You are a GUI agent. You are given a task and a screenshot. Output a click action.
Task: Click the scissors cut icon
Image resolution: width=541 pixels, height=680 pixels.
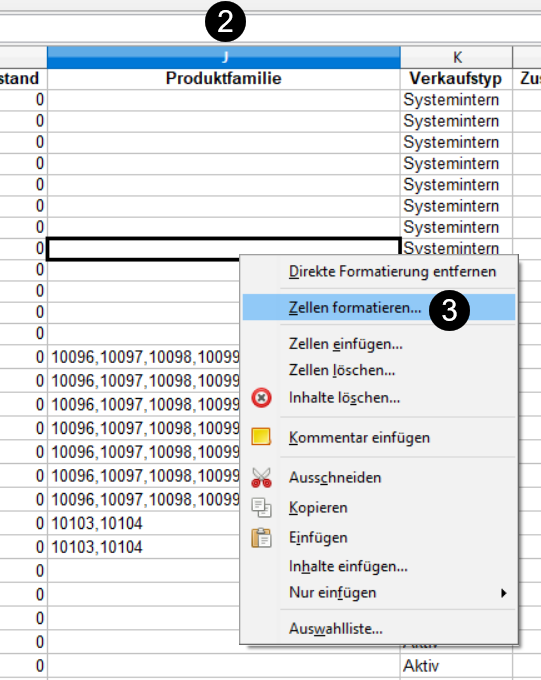pyautogui.click(x=262, y=477)
